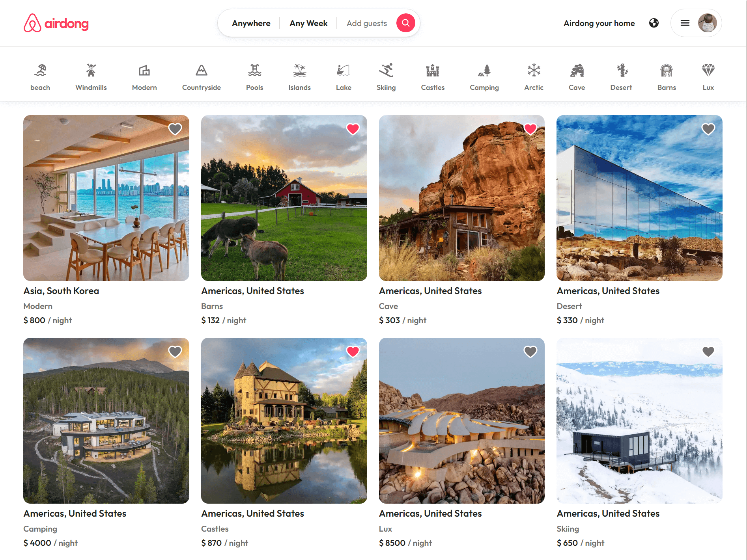Open the Anywhere location selector
This screenshot has height=560, width=747.
pos(251,23)
